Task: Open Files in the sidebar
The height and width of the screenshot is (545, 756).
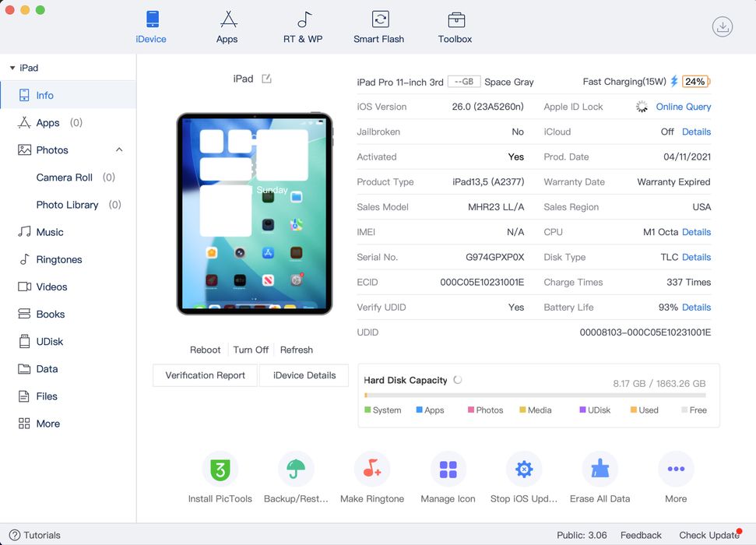Action: pos(69,396)
